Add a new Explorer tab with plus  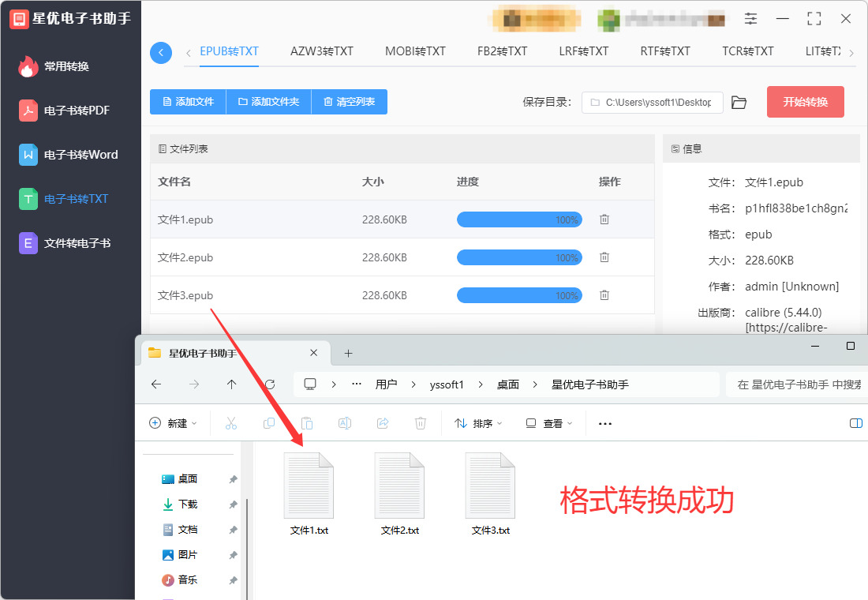pyautogui.click(x=348, y=354)
